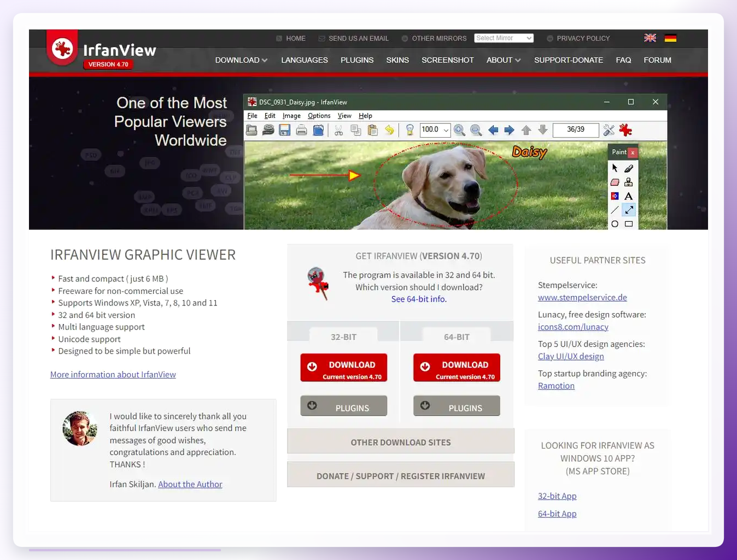
Task: Open the Select Mirror dropdown
Action: [x=504, y=38]
